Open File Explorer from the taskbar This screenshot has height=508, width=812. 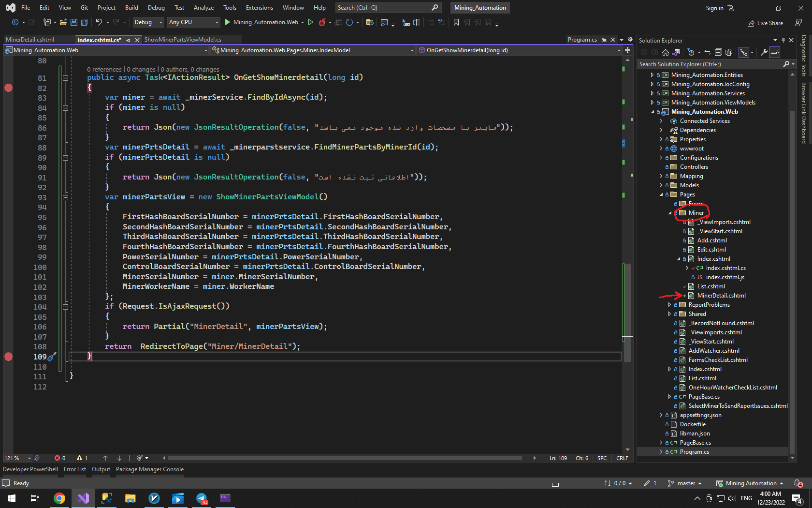(130, 498)
